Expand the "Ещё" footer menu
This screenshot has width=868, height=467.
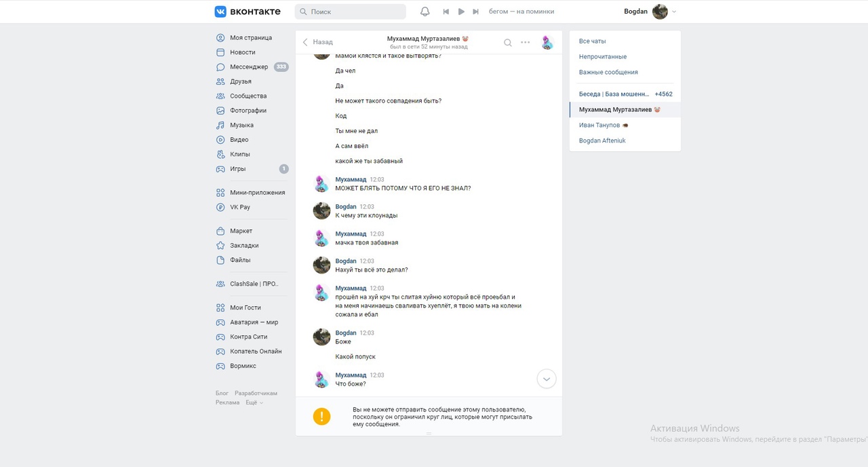click(x=254, y=403)
